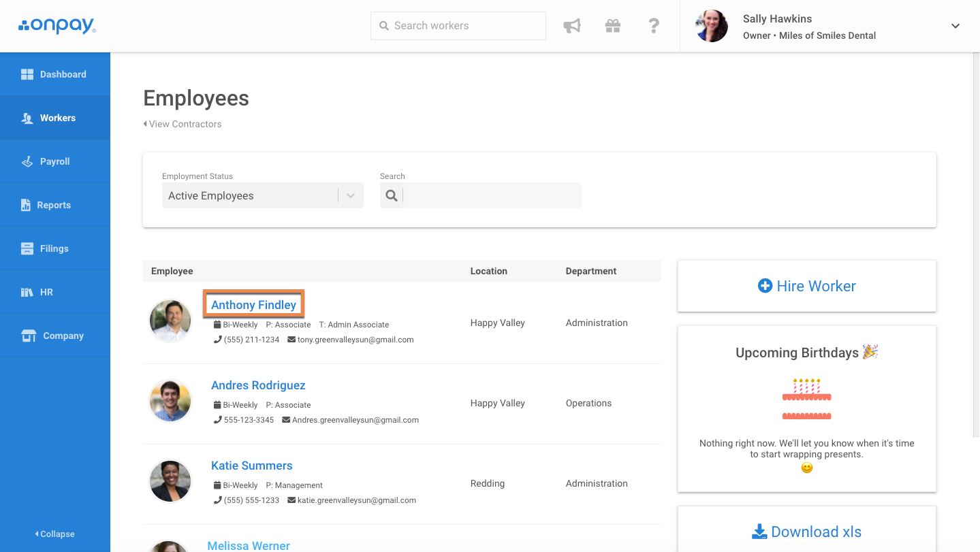Click Operations department for Andres Rodriguez

[x=588, y=403]
